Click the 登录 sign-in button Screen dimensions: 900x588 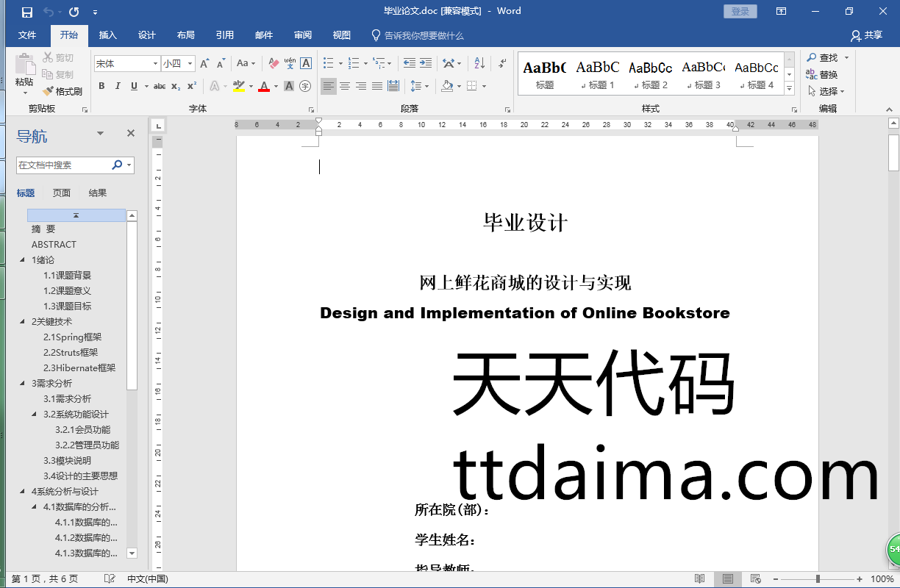(x=740, y=11)
